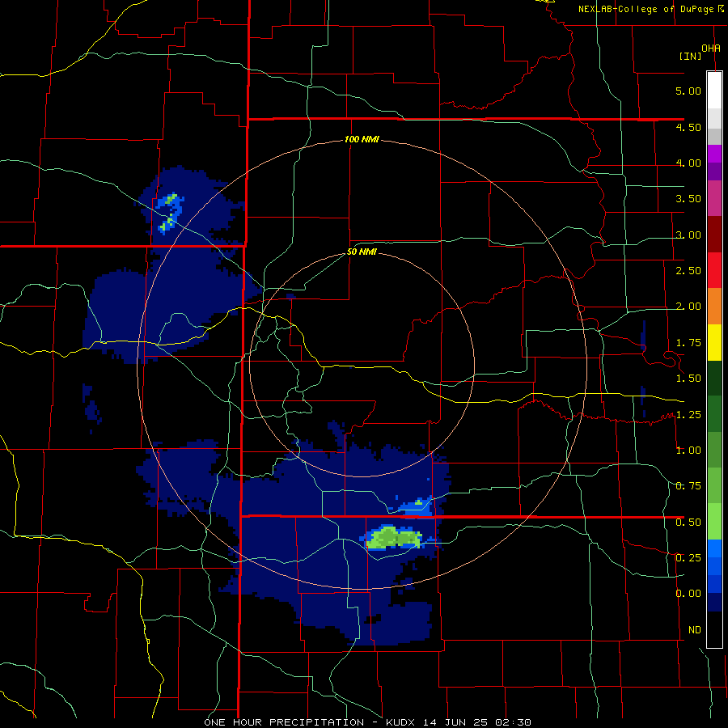The image size is (728, 728).
Task: Select the 0.75 legend value
Action: point(688,486)
